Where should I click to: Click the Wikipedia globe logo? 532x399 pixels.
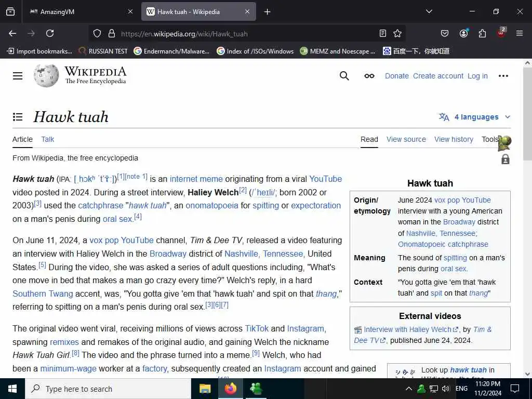click(x=46, y=76)
